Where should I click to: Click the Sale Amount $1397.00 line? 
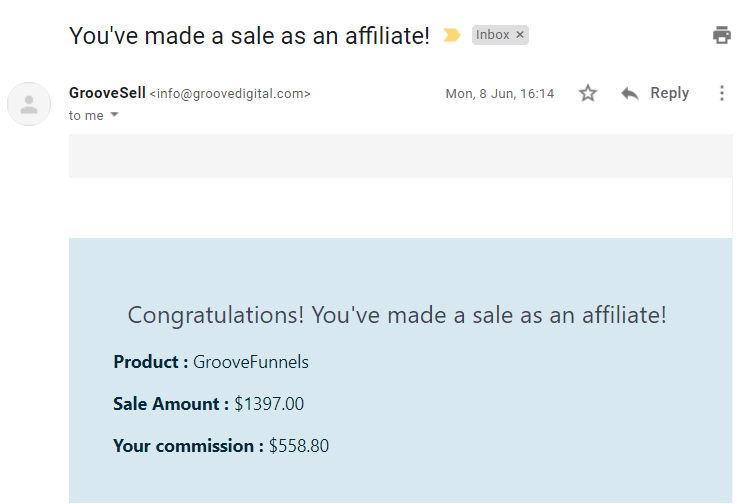click(208, 404)
